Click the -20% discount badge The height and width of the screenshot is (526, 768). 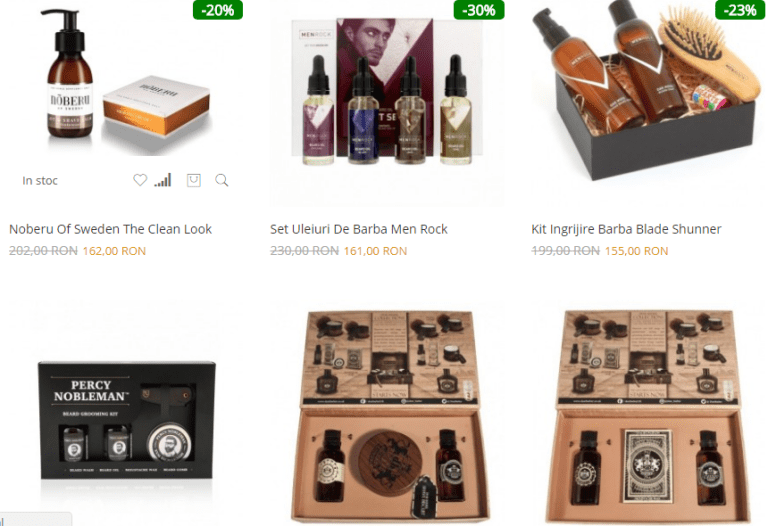pyautogui.click(x=218, y=10)
